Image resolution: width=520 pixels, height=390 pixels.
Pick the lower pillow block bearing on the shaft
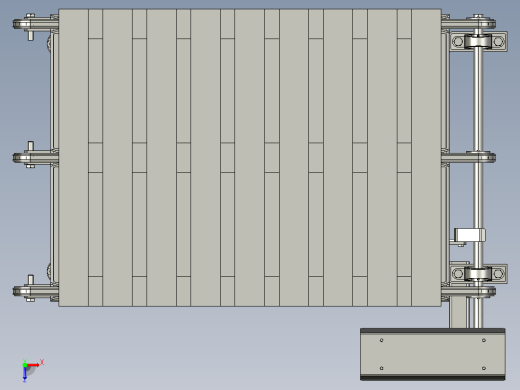[478, 274]
